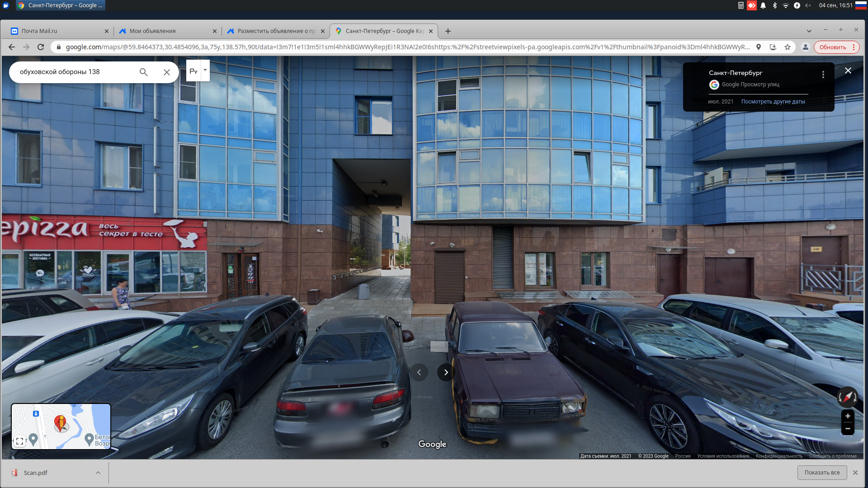This screenshot has height=488, width=868.
Task: Click the Обновить browser update button
Action: click(x=832, y=47)
